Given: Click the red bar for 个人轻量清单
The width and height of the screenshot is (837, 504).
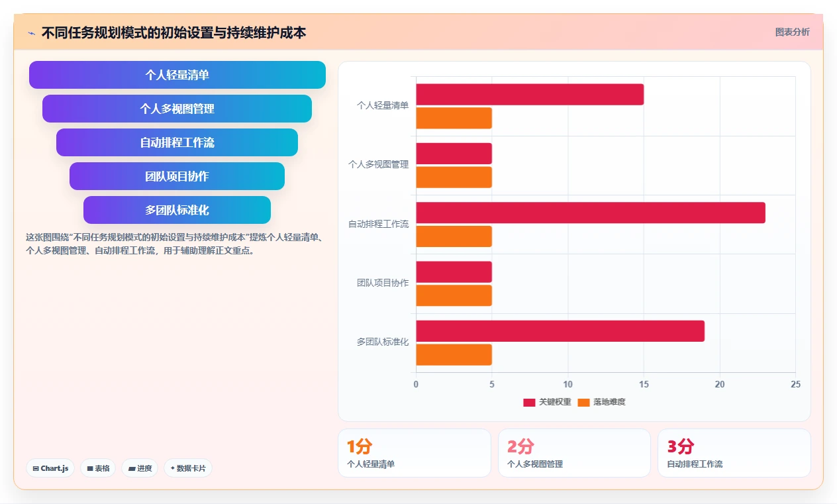Looking at the screenshot, I should coord(530,95).
